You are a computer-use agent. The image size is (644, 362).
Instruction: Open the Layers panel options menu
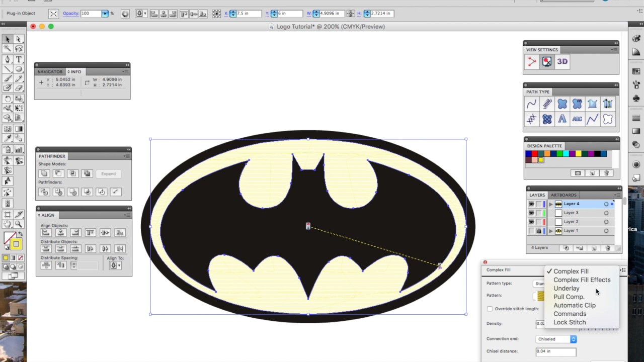(x=617, y=195)
